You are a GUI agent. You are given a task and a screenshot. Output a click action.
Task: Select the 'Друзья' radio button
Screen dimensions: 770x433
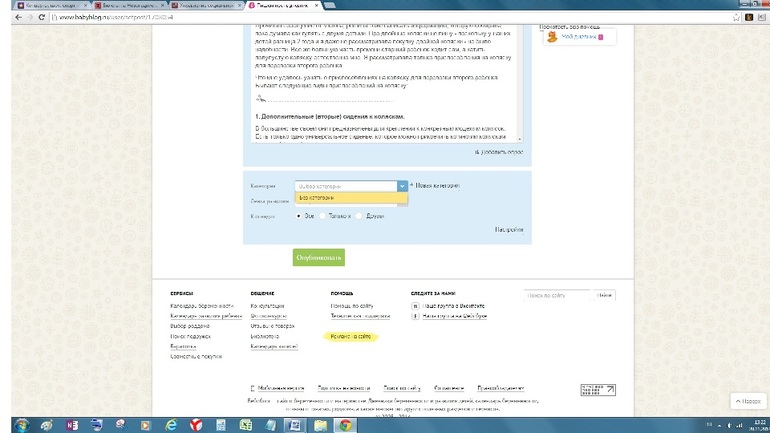(x=359, y=216)
